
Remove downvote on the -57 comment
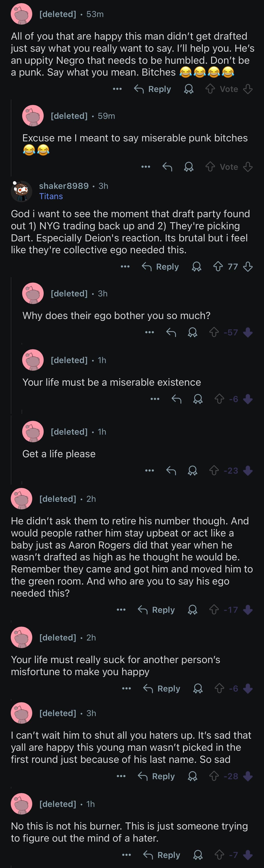tap(248, 333)
